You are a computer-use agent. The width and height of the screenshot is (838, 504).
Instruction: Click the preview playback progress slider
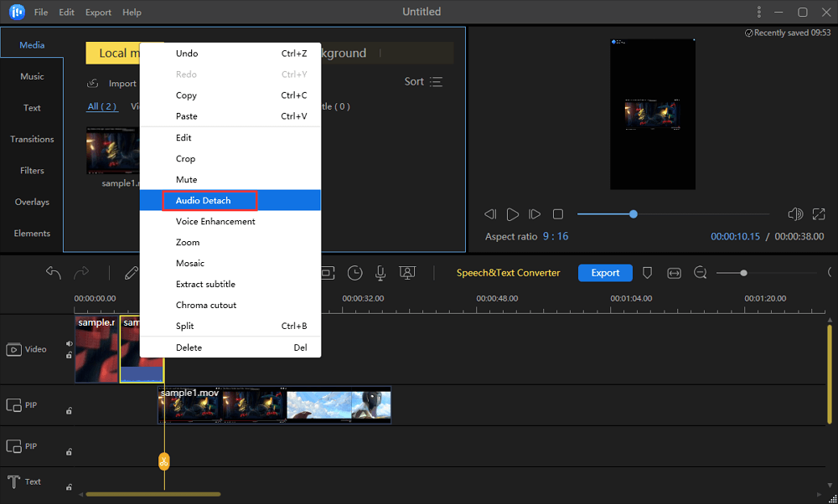[674, 214]
